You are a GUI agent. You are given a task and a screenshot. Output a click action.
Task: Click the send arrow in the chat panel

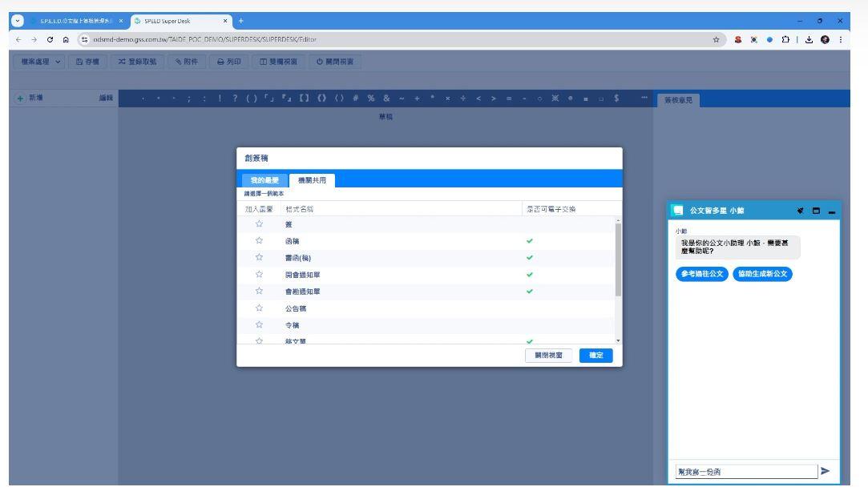click(826, 471)
